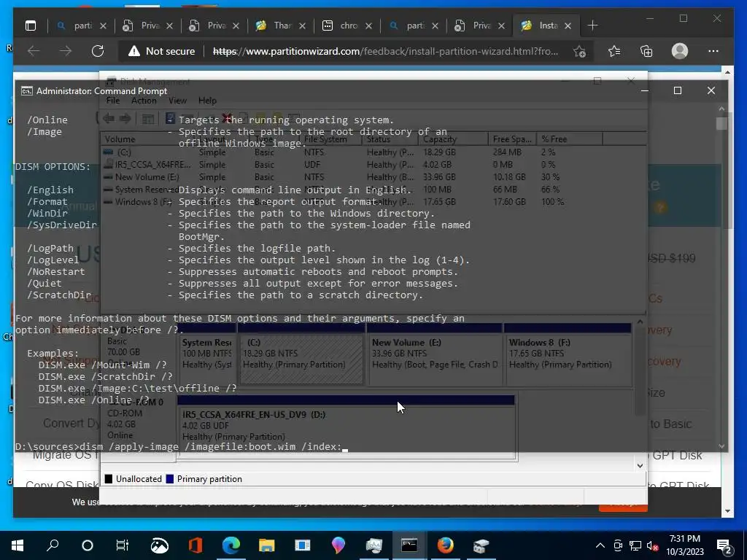This screenshot has height=560, width=747.
Task: Switch to the 'Thar' browser tab
Action: point(281,26)
